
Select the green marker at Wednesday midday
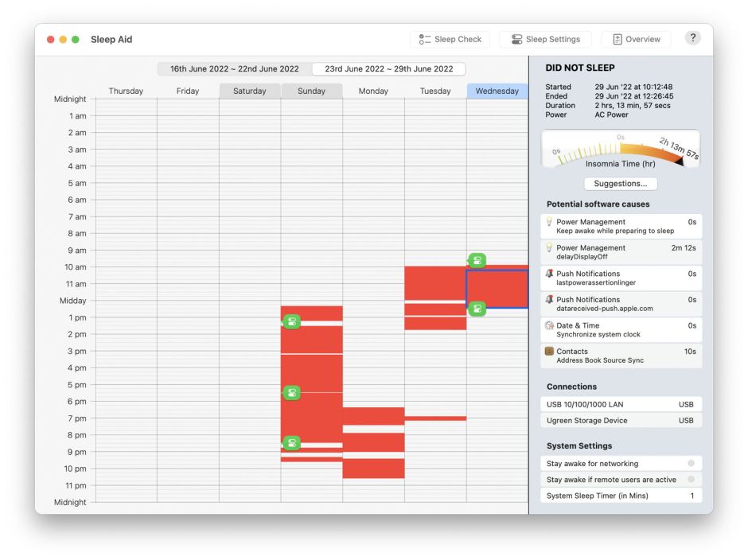coord(477,309)
